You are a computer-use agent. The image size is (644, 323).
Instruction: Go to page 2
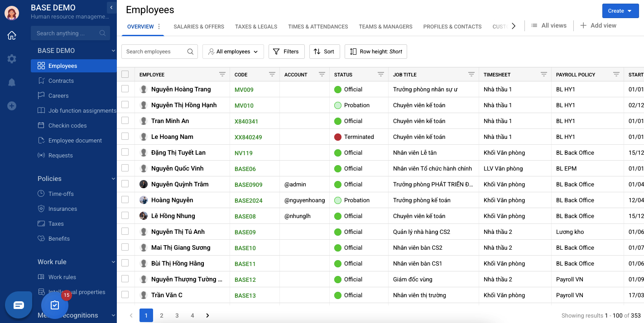(x=162, y=315)
